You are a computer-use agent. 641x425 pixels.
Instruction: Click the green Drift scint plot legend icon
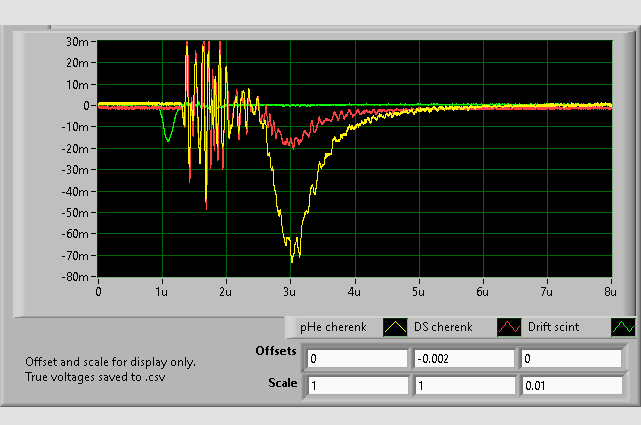[x=623, y=327]
